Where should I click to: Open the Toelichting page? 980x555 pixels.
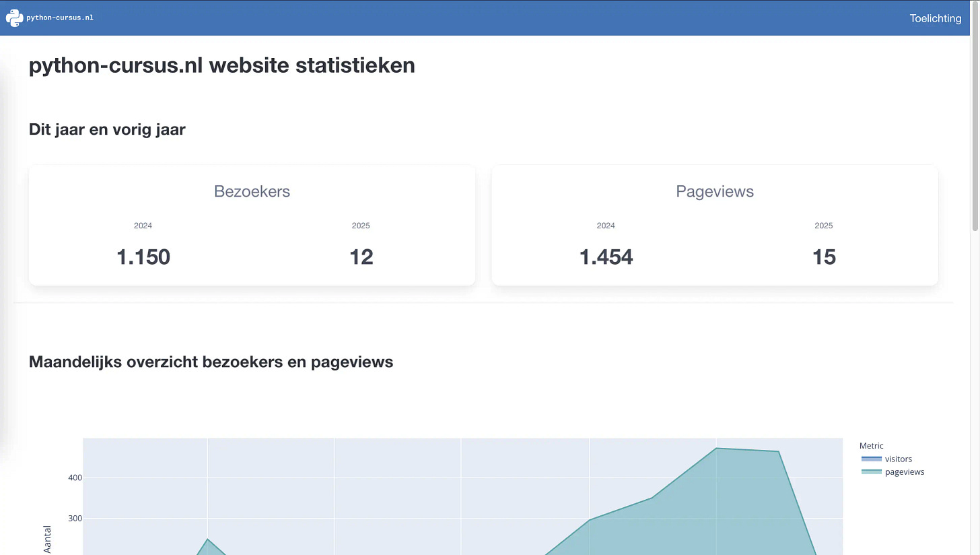pos(935,18)
